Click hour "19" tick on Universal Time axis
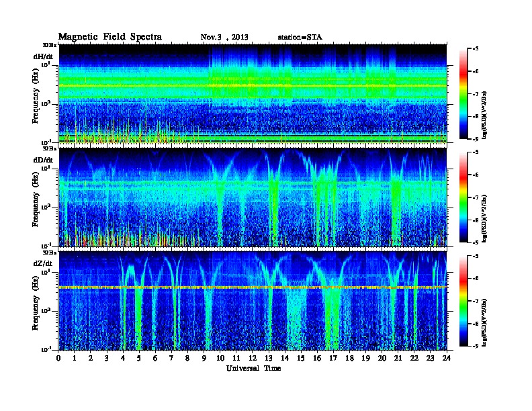 point(365,359)
